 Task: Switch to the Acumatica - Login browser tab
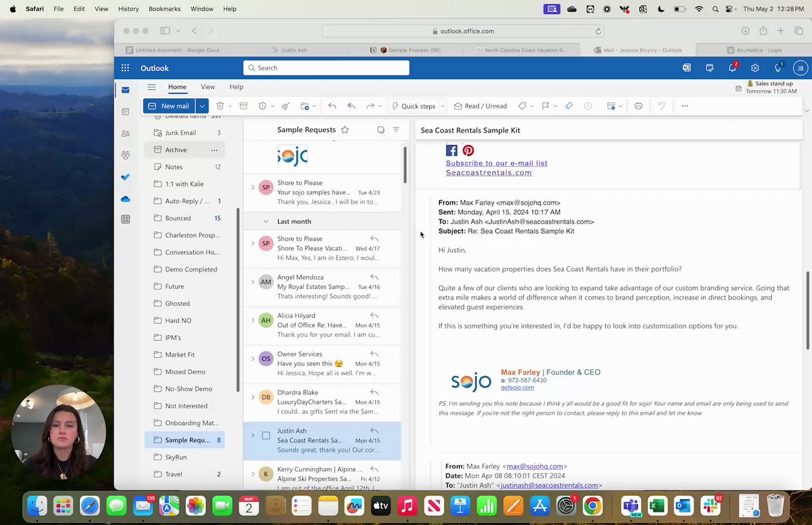tap(754, 50)
